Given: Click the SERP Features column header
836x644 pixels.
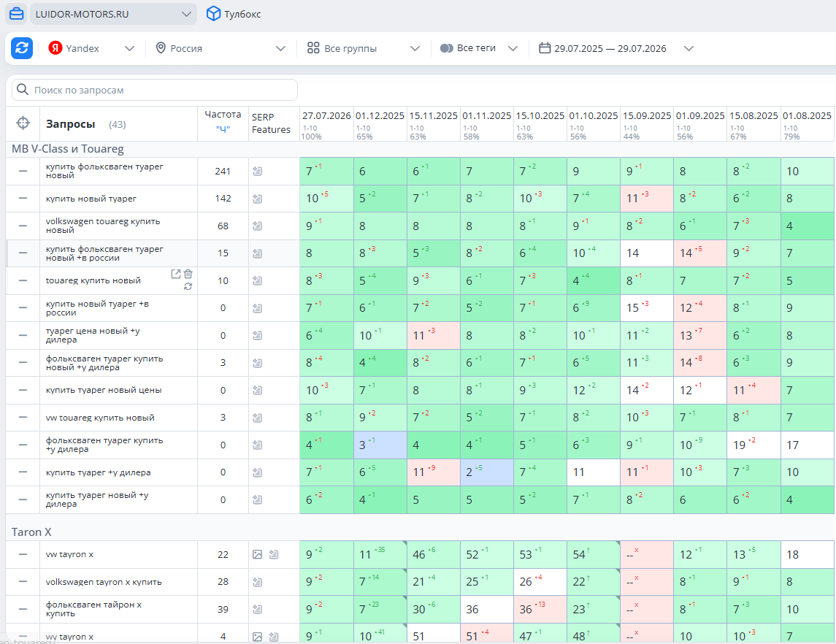Looking at the screenshot, I should (x=271, y=123).
